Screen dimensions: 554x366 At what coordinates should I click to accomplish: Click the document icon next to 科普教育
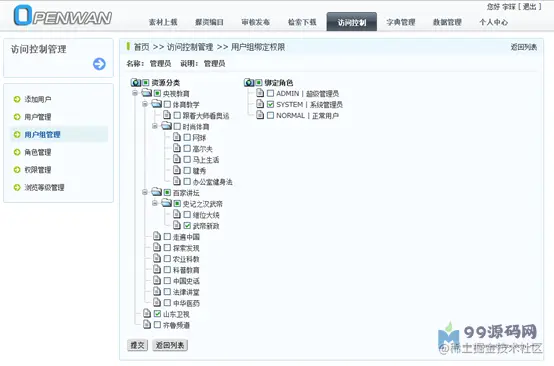[x=157, y=270]
